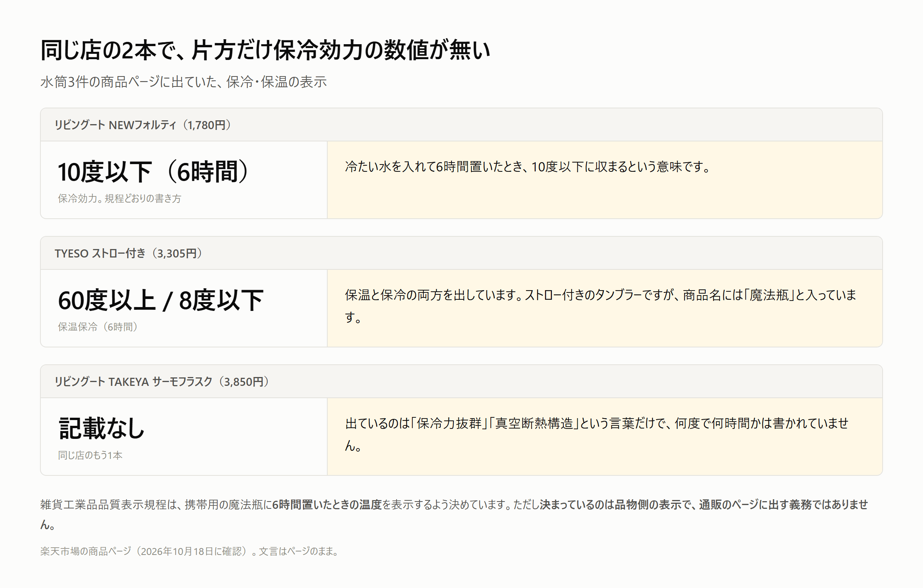The height and width of the screenshot is (588, 923).
Task: Click the value 60度以上 / 8度以下
Action: point(160,300)
